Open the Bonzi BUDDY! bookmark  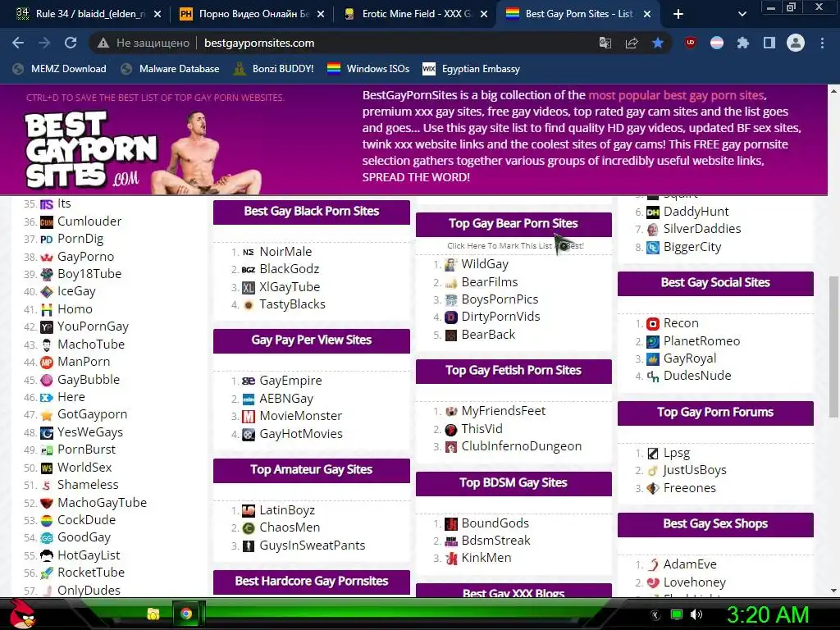tap(274, 69)
